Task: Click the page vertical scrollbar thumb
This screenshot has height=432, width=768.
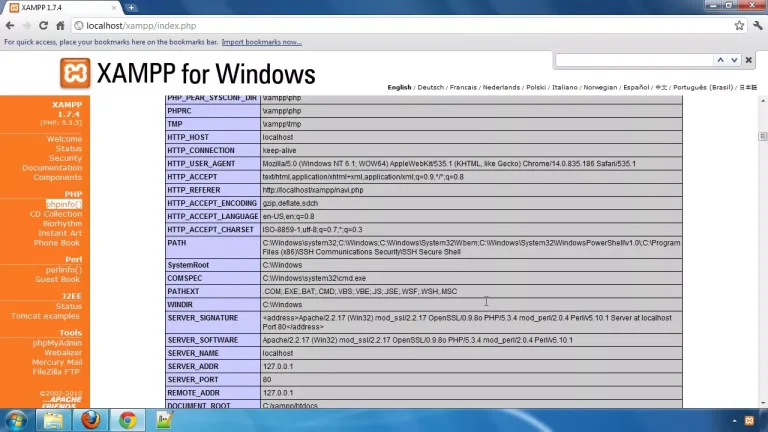Action: (763, 136)
